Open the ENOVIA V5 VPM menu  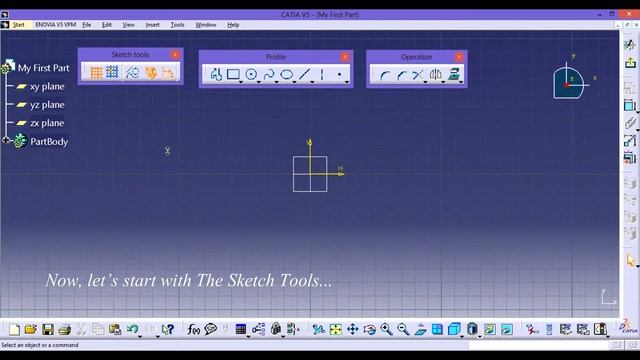(56, 25)
